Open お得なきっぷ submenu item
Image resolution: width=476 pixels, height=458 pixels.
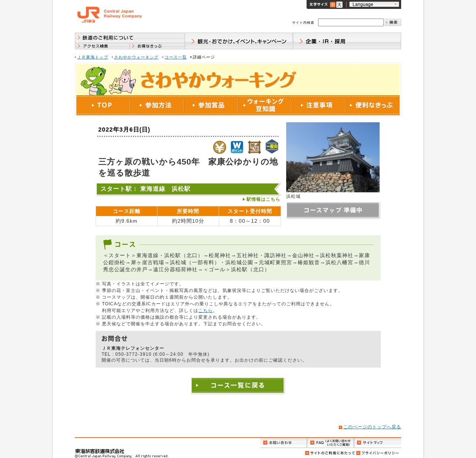click(157, 46)
